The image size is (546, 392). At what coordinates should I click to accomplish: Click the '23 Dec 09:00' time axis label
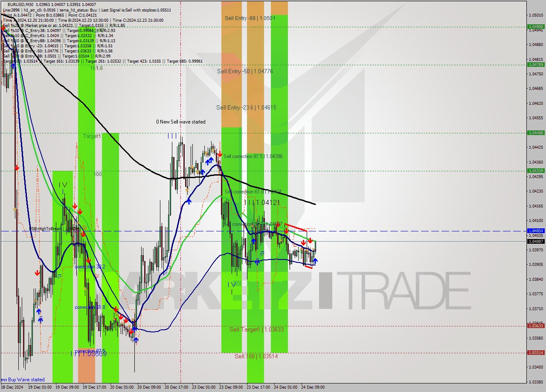pyautogui.click(x=231, y=387)
